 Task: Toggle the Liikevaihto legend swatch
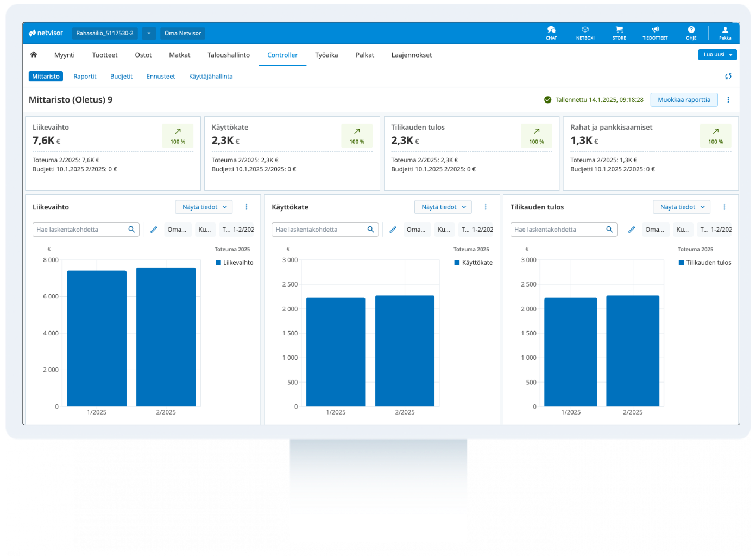click(x=218, y=263)
